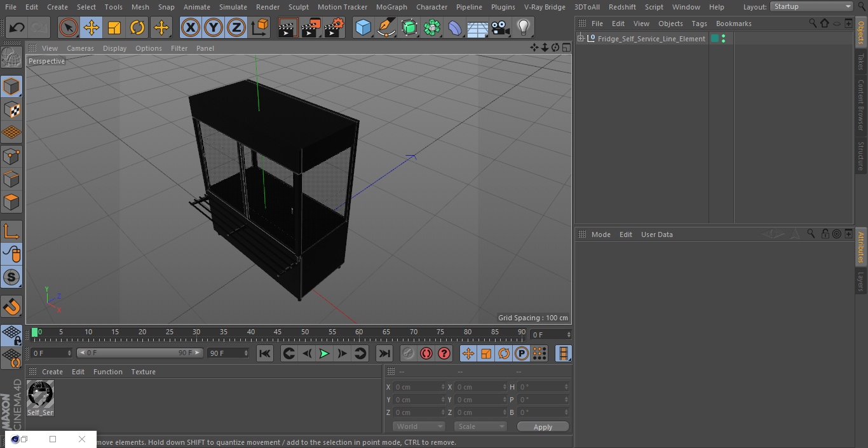Click the current frame field 0 F
Screen dimensions: 868x448
51,353
